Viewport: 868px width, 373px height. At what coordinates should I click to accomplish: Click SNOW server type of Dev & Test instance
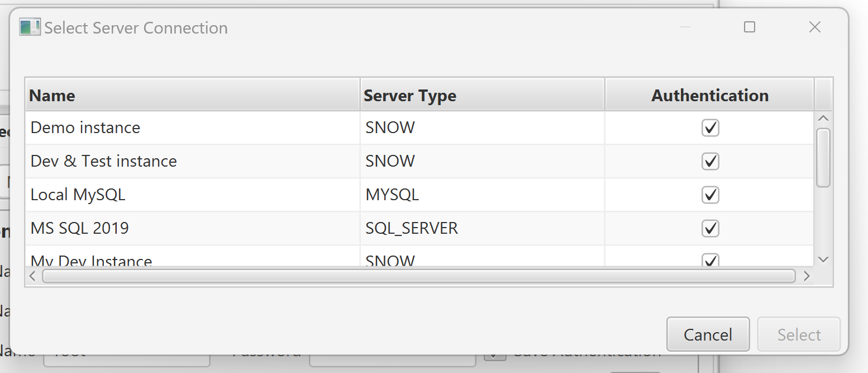click(390, 161)
